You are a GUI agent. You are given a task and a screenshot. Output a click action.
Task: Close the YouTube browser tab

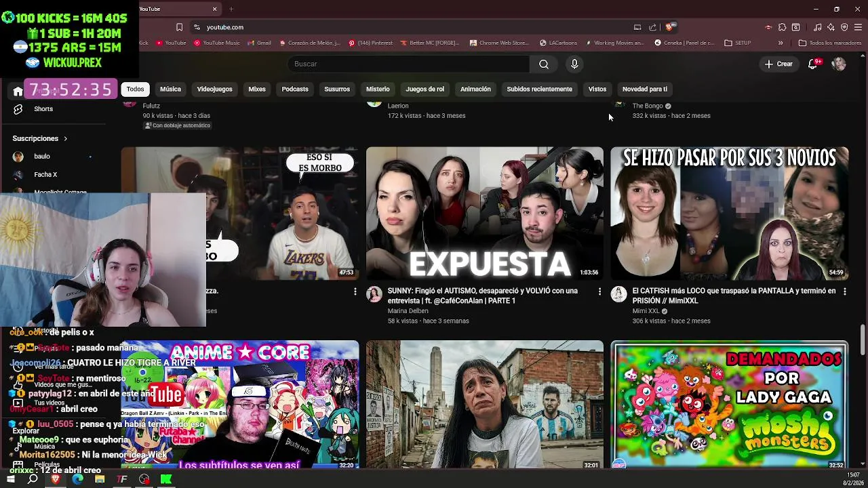click(215, 9)
